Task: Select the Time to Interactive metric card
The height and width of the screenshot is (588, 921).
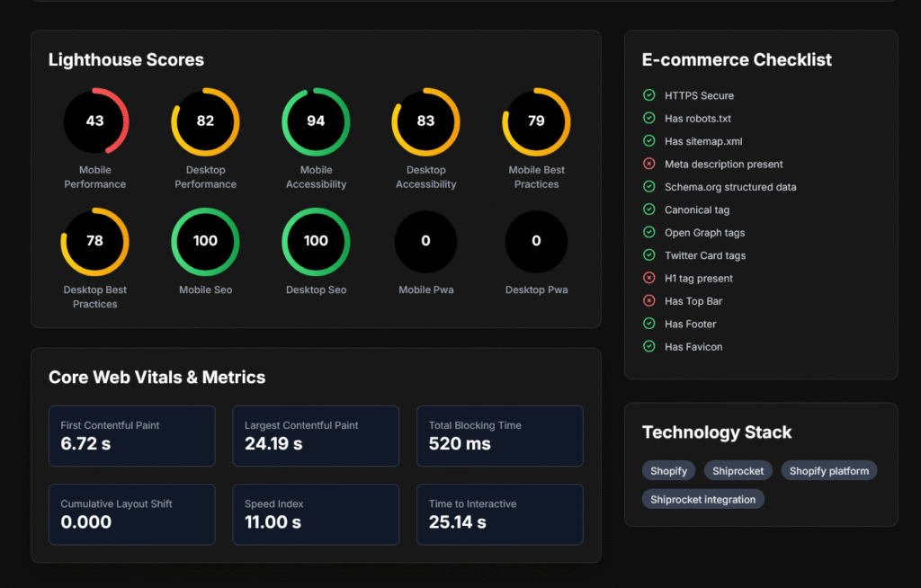Action: click(499, 514)
